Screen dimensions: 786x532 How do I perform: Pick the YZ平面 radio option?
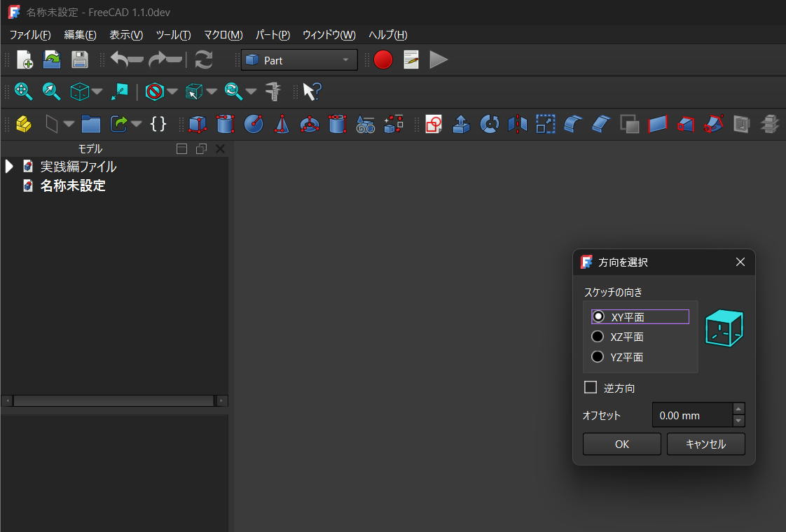pyautogui.click(x=598, y=357)
